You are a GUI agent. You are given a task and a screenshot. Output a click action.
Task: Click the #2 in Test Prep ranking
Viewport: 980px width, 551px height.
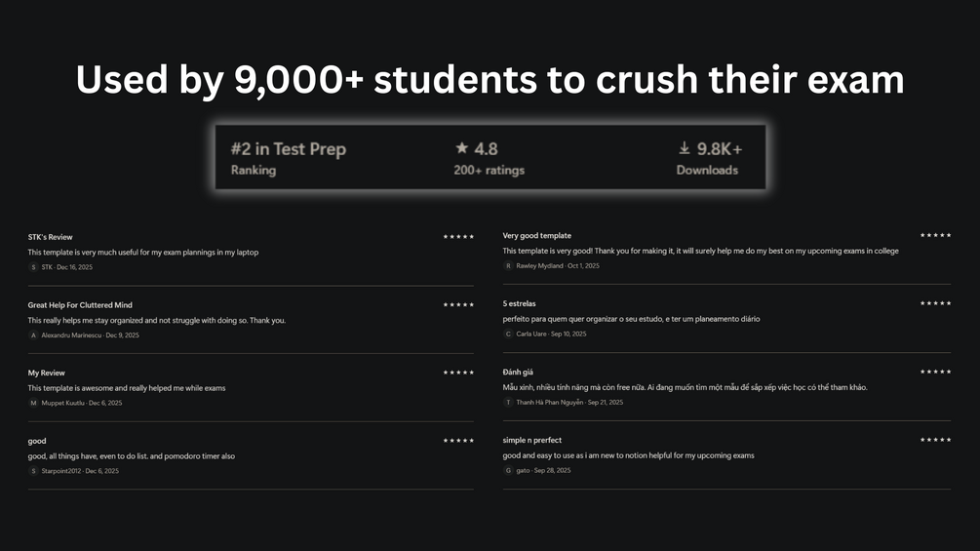click(x=288, y=149)
